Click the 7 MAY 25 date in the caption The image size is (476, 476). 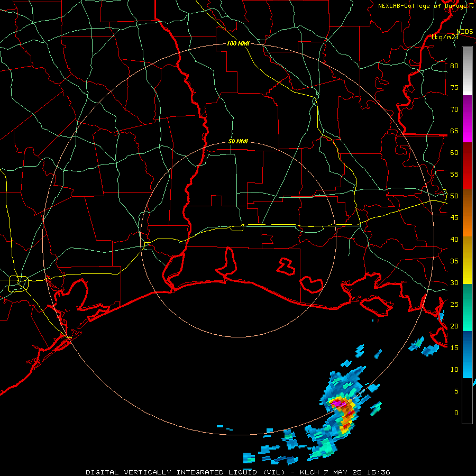click(x=343, y=472)
